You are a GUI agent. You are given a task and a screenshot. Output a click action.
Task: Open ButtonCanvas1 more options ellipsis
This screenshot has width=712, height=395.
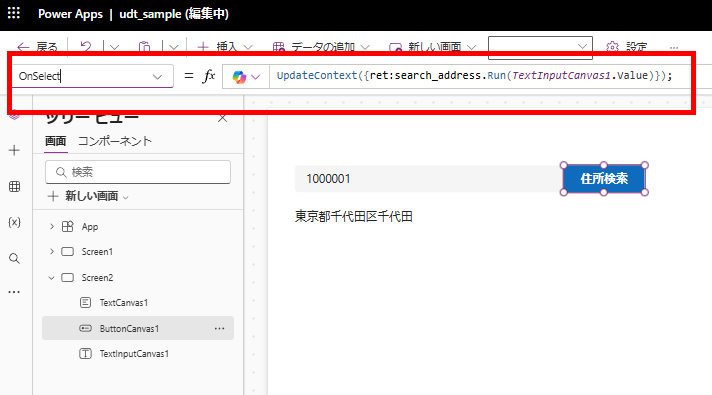point(219,328)
